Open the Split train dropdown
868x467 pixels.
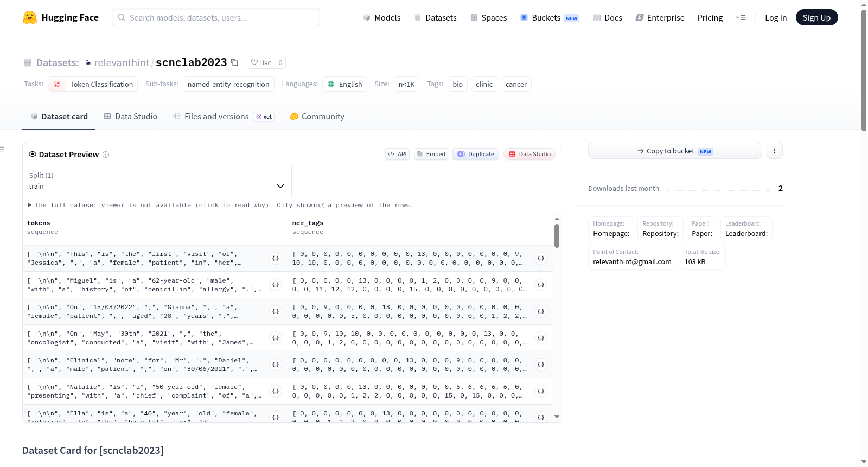tap(157, 181)
